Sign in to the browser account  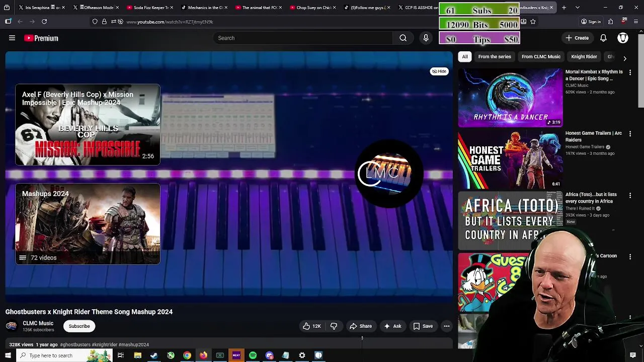[x=591, y=22]
